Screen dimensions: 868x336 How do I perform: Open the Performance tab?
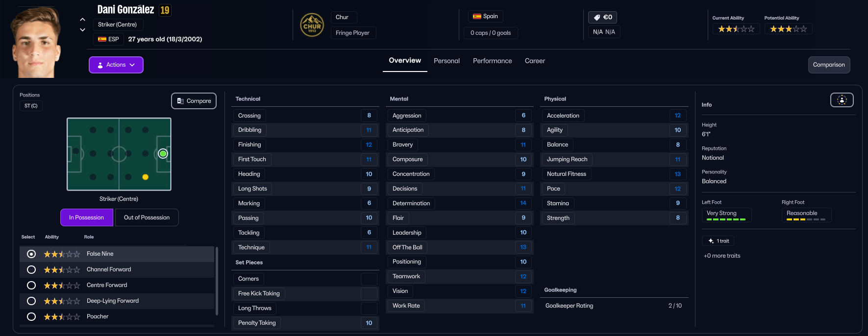click(x=492, y=61)
